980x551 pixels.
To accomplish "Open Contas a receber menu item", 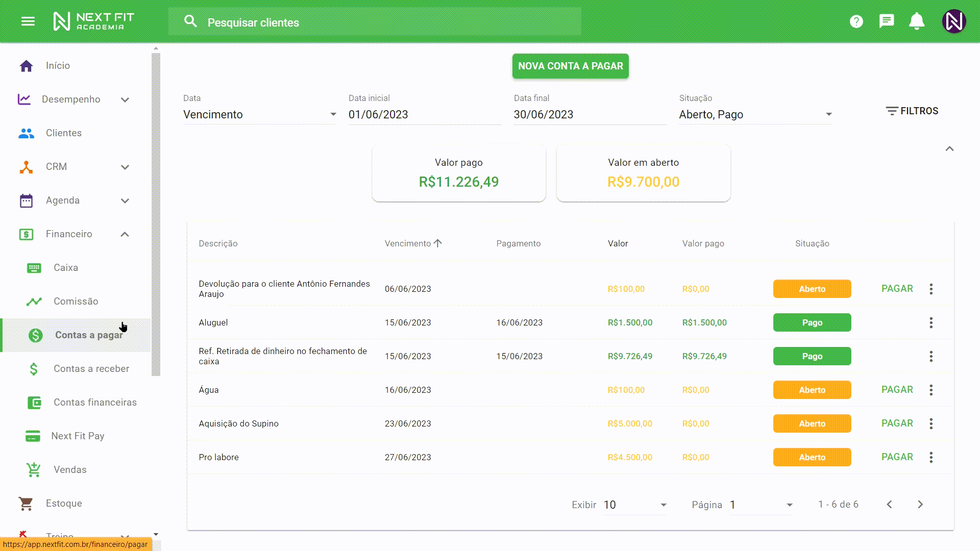I will tap(91, 369).
